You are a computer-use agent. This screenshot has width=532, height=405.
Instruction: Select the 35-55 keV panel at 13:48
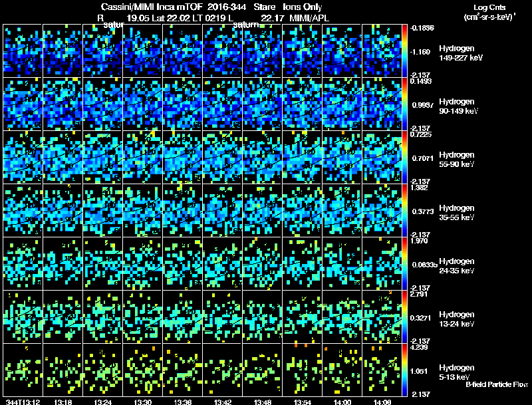[262, 211]
